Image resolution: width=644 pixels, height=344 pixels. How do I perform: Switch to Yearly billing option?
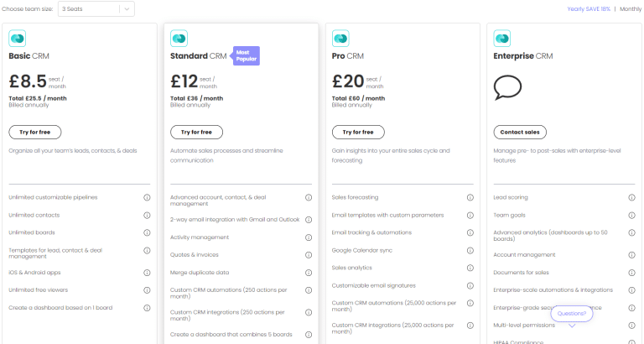[x=589, y=9]
